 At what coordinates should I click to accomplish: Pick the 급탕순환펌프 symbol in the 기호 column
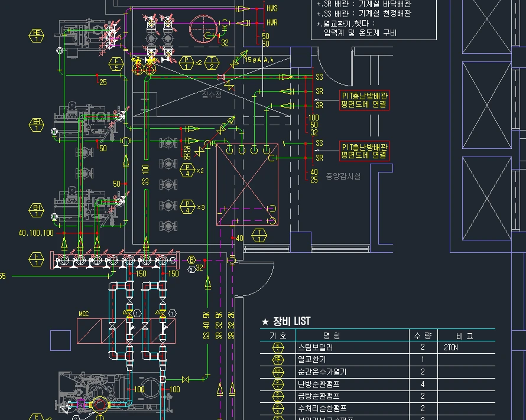278,396
